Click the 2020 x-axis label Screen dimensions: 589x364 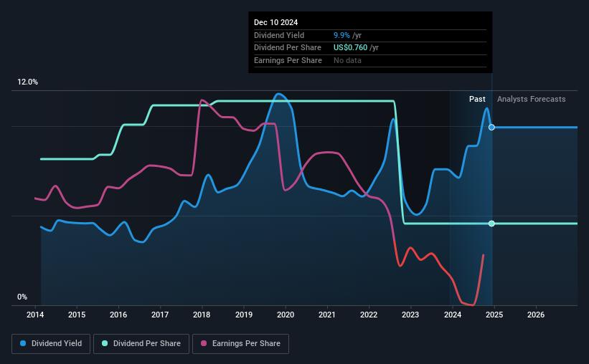pos(286,315)
